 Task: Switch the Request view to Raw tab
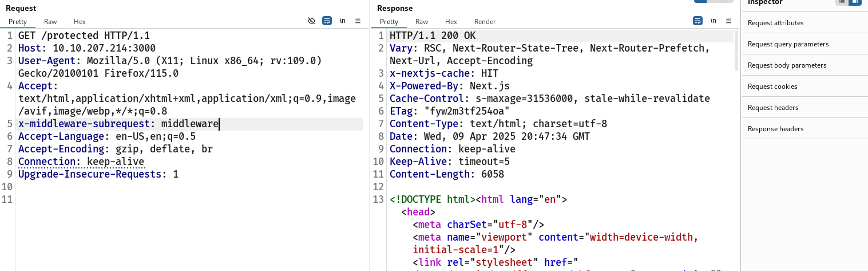[x=50, y=22]
